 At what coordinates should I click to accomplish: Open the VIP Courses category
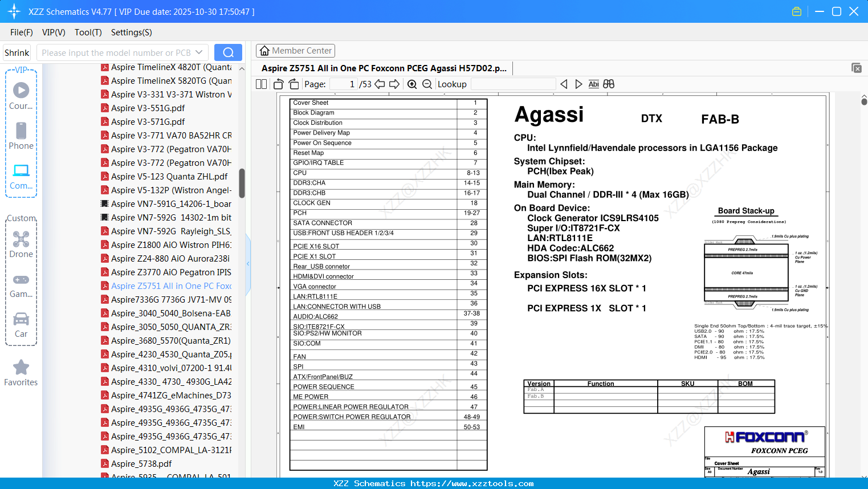pos(21,96)
